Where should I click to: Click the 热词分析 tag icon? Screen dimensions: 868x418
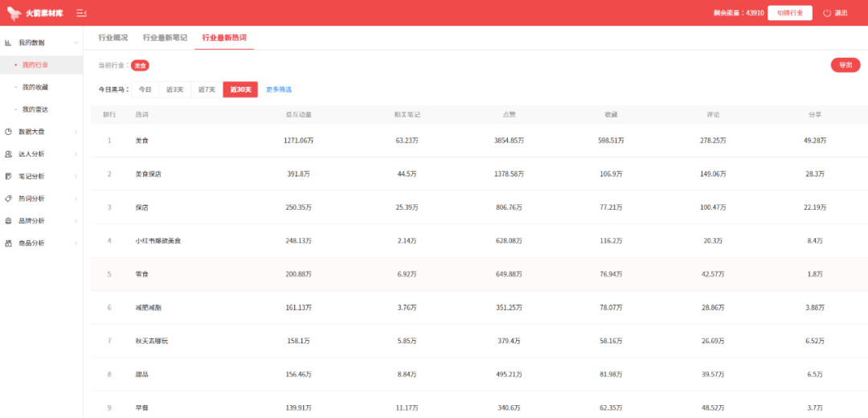[x=8, y=199]
